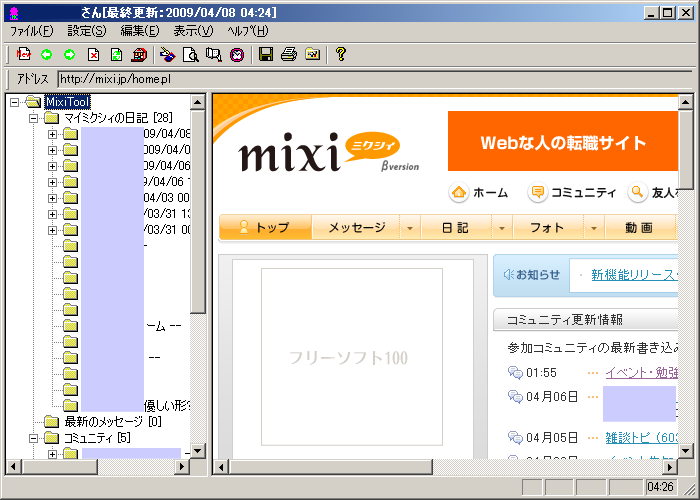Click the picture folder toolbar icon
Image resolution: width=700 pixels, height=500 pixels.
pos(312,54)
